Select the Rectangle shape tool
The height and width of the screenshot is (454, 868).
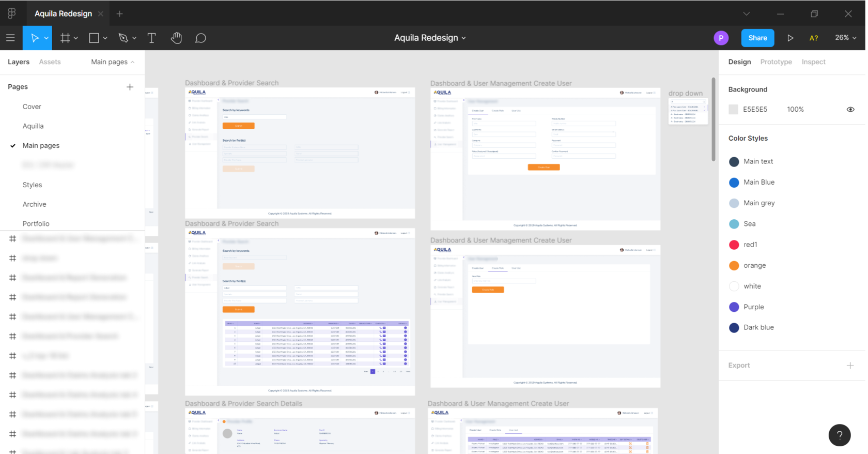click(94, 38)
